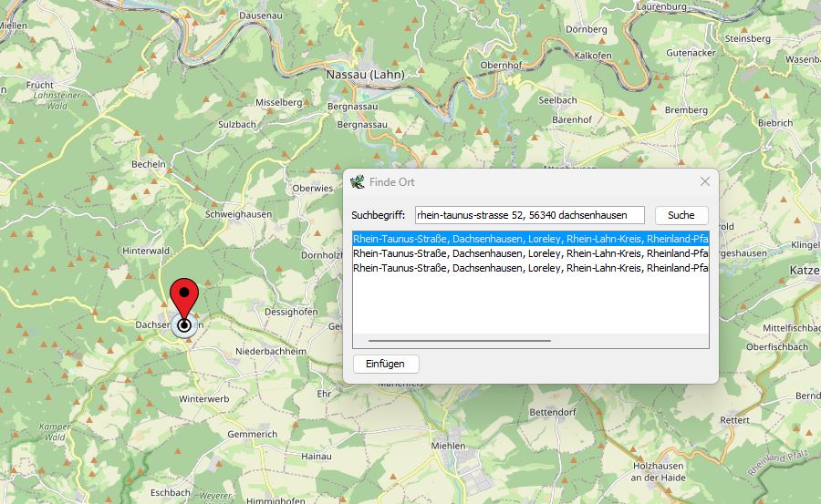Select the highlighted first Rhein-Taunus-Straße result

coord(530,238)
